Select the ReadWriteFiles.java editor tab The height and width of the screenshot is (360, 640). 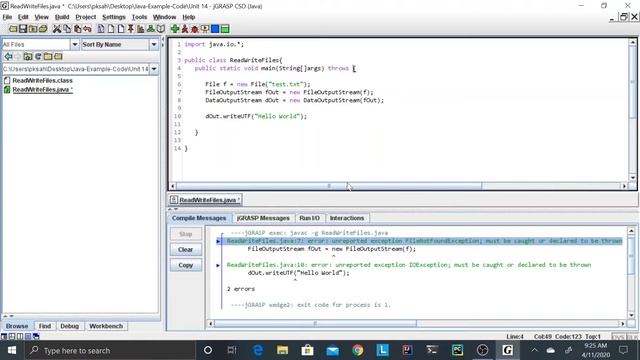206,200
